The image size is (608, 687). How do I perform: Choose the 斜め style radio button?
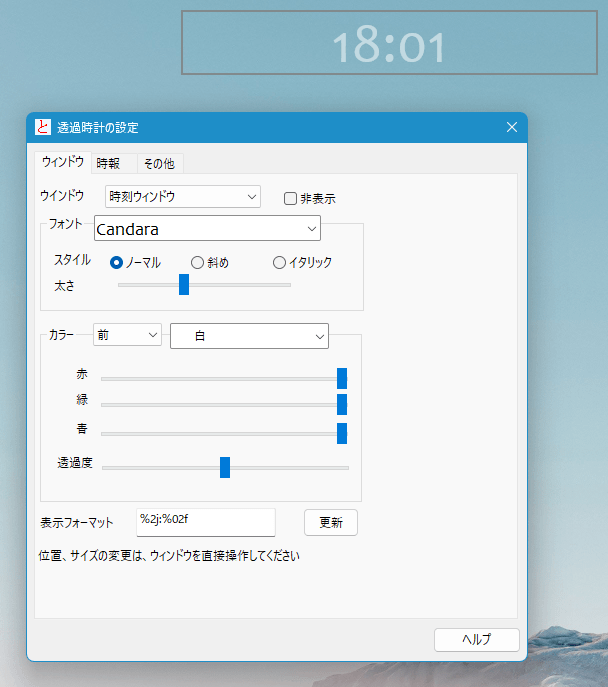coord(197,262)
